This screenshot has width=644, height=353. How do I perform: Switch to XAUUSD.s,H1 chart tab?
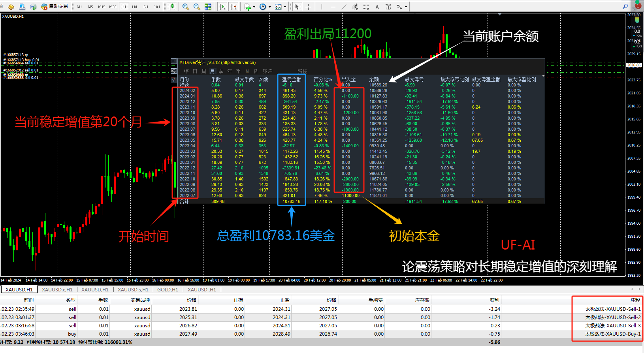pyautogui.click(x=133, y=290)
